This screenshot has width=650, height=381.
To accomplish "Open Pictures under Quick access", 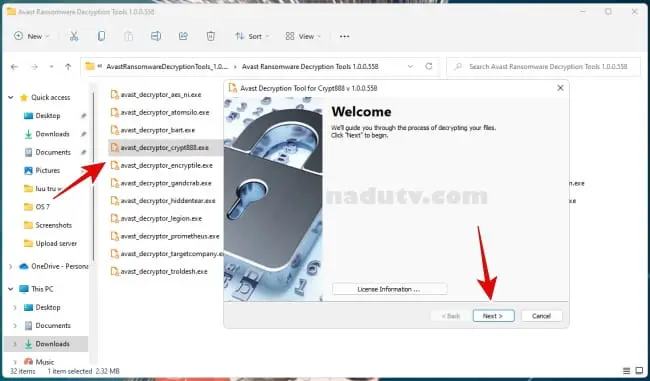I will pos(48,170).
